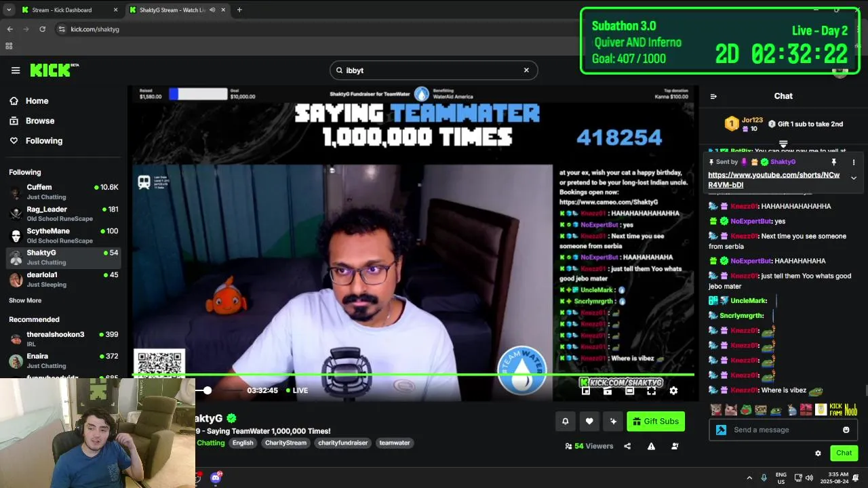Open ScytheMane channel in Following list
Image resolution: width=868 pixels, height=488 pixels.
coord(64,235)
